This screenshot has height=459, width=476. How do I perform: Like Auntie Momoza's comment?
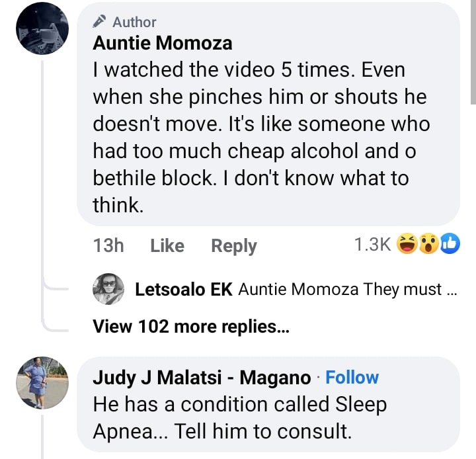pos(167,245)
